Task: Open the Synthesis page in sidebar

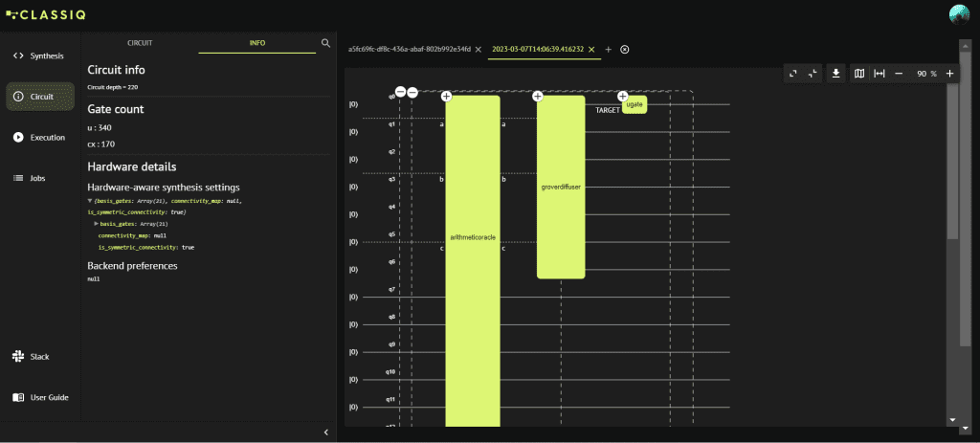Action: point(40,56)
